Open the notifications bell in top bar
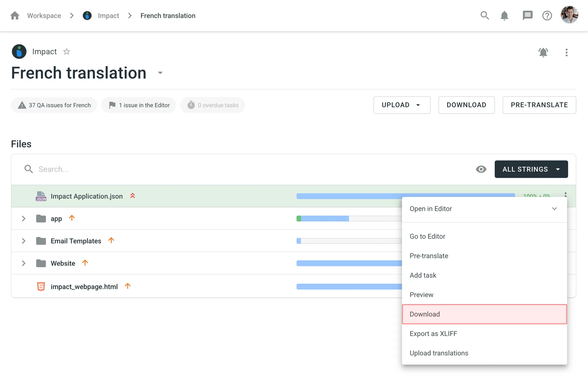This screenshot has width=588, height=387. click(504, 15)
